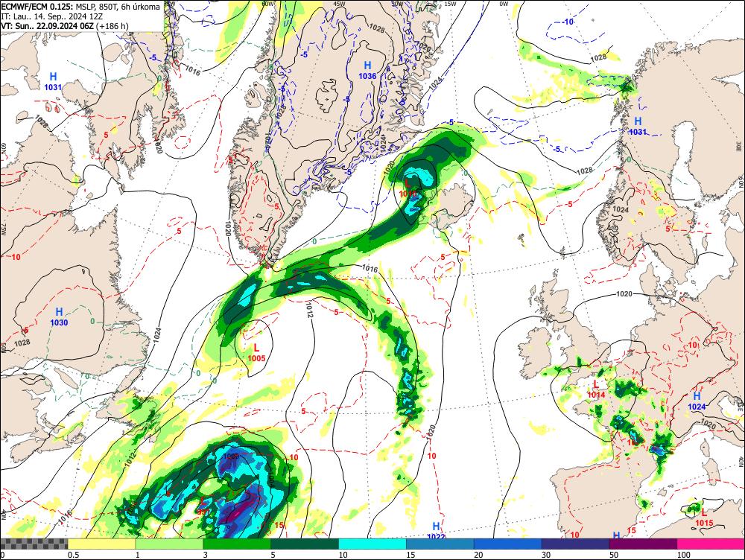This screenshot has height=560, width=745.
Task: Click the steel-blue 15–20 legend swatch
Action: tap(440, 544)
